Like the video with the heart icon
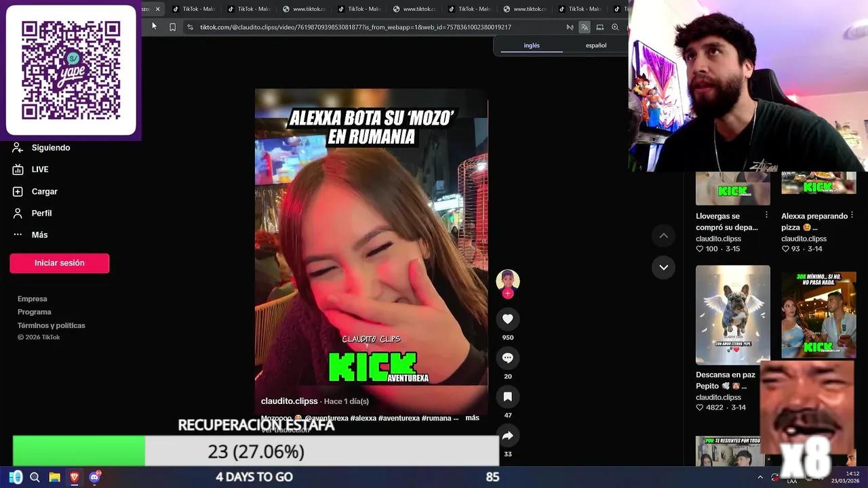868x488 pixels. pyautogui.click(x=508, y=319)
